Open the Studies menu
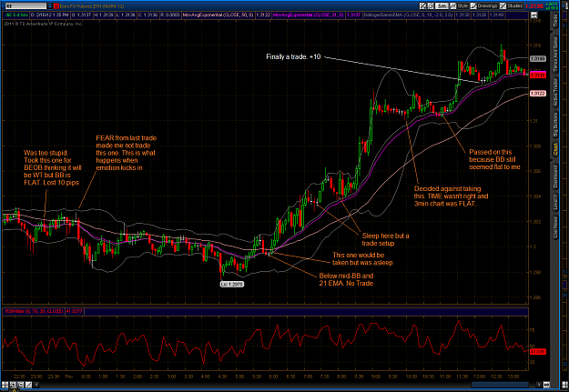The height and width of the screenshot is (392, 569). (x=512, y=5)
